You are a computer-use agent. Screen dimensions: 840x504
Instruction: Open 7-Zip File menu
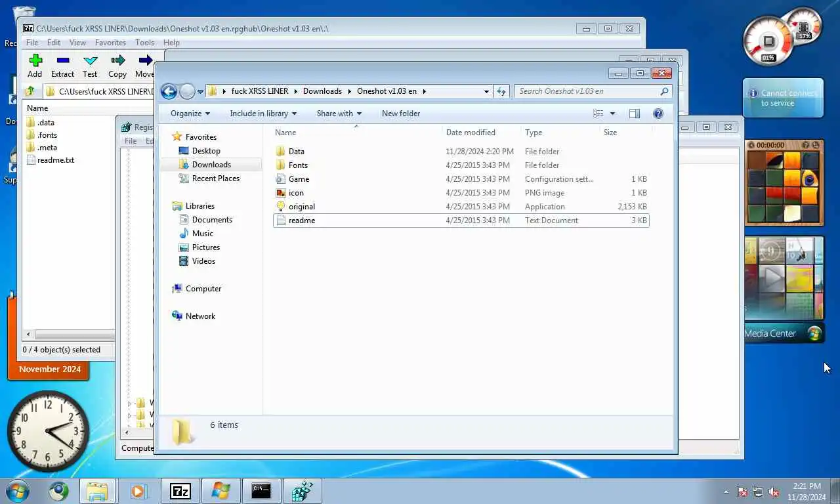point(31,43)
